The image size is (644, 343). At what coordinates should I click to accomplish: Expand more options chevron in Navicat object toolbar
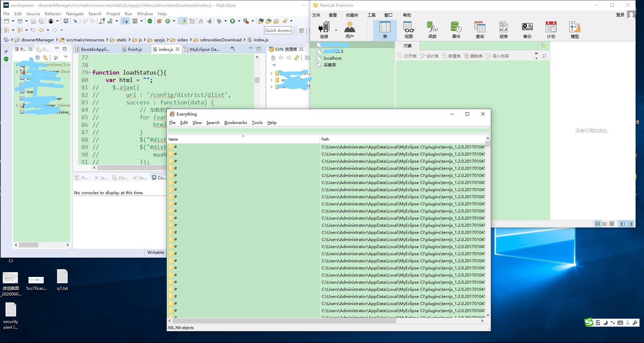point(536,56)
